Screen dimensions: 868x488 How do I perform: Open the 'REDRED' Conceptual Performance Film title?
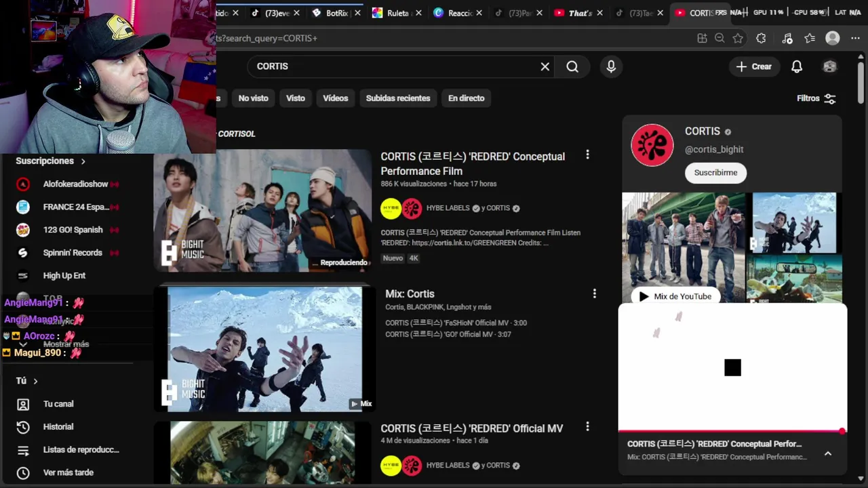(x=473, y=163)
